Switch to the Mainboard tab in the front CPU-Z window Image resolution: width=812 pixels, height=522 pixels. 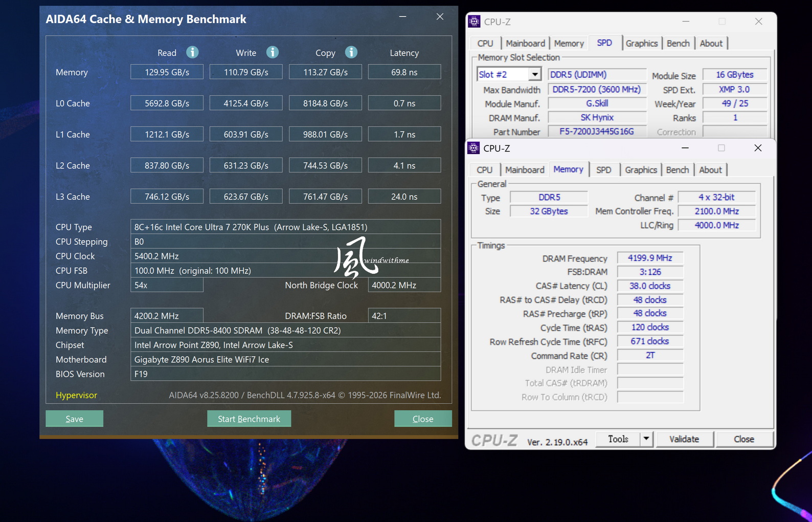pyautogui.click(x=525, y=170)
